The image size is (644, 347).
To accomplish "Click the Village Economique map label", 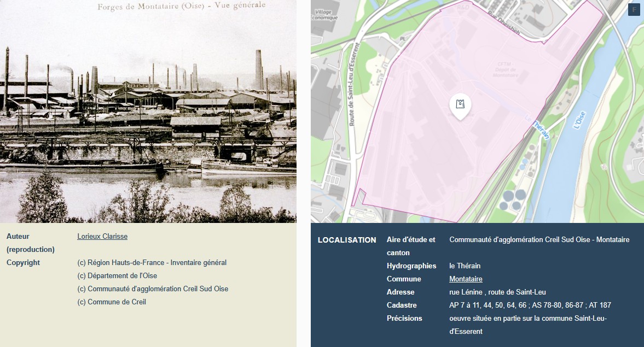I will pos(324,15).
